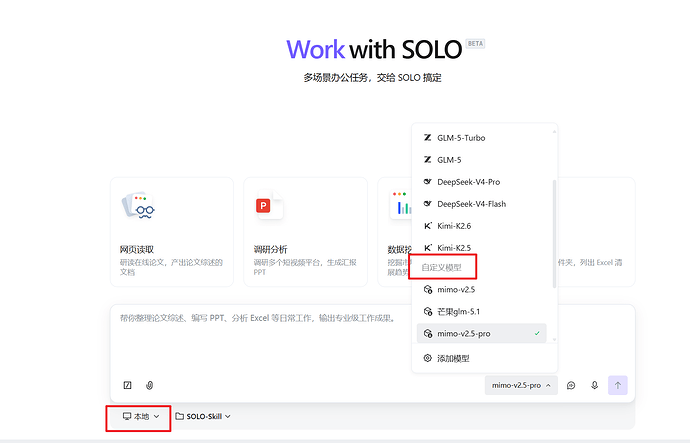Click the gear icon beside 添加模型

pos(427,358)
